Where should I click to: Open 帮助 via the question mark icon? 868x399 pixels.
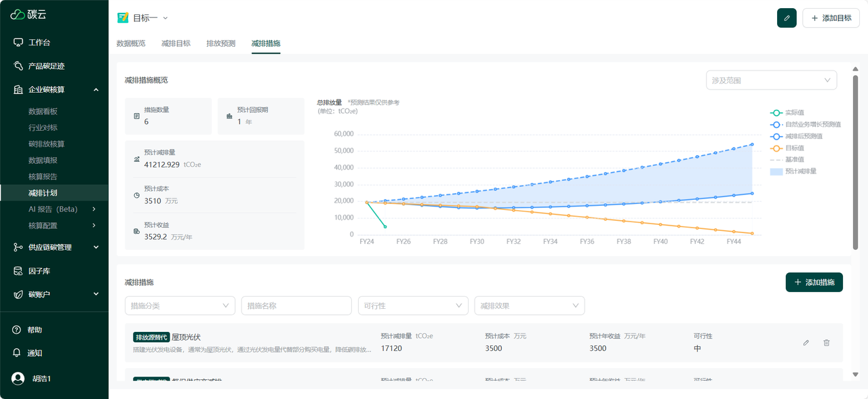pos(17,330)
